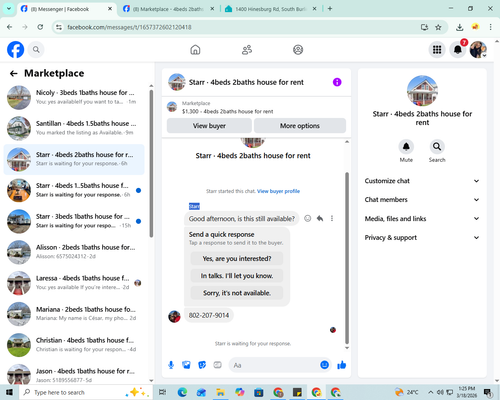
Task: Go to the Home feed icon
Action: (x=195, y=50)
